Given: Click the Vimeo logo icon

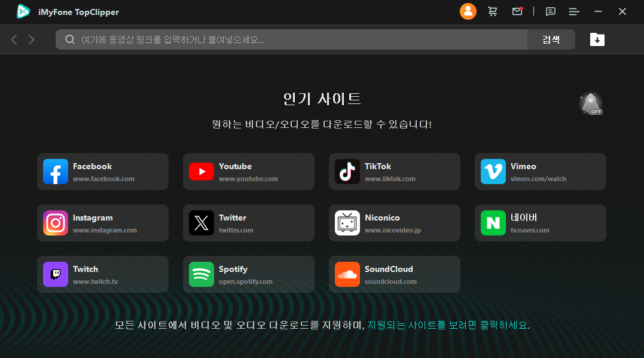Looking at the screenshot, I should [x=493, y=172].
